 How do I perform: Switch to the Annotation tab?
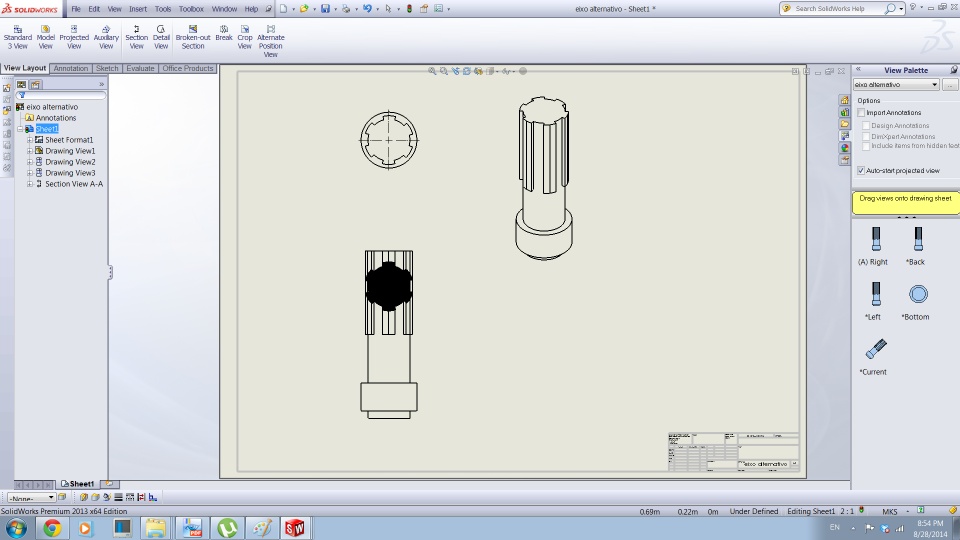[71, 69]
